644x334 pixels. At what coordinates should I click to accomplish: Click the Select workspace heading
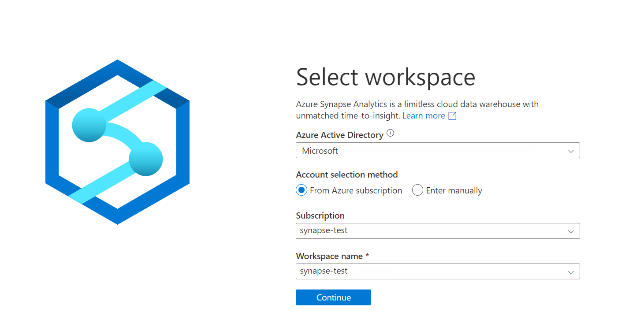[x=386, y=77]
